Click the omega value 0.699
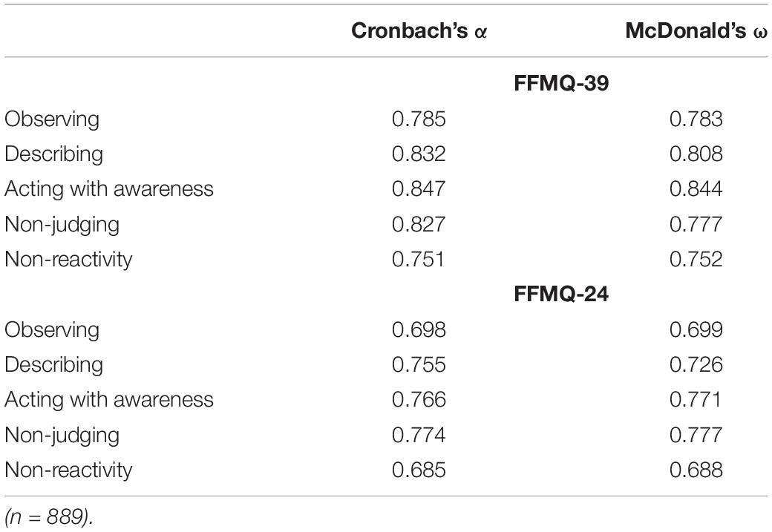This screenshot has height=532, width=772. point(696,329)
